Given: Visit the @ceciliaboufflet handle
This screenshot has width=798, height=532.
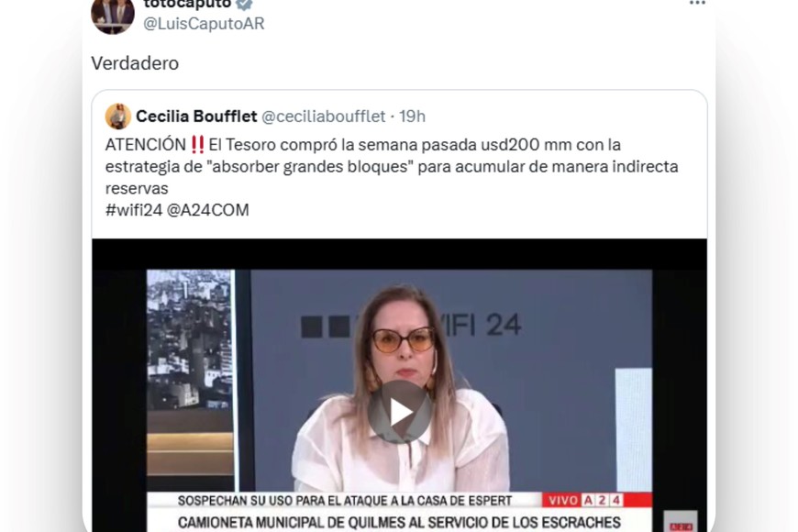Looking at the screenshot, I should pyautogui.click(x=323, y=116).
